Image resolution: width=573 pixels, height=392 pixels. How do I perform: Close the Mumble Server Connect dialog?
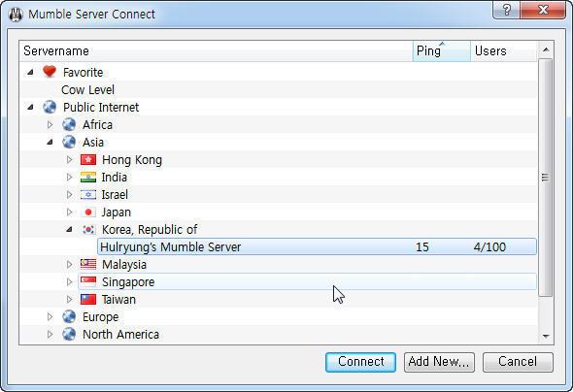point(543,10)
